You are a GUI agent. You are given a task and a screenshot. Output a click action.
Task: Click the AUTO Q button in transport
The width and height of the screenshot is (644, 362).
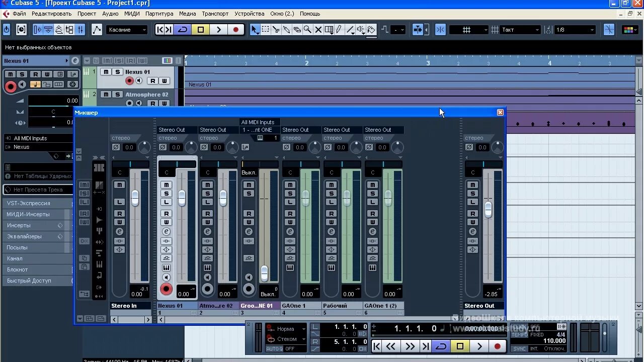tap(274, 349)
